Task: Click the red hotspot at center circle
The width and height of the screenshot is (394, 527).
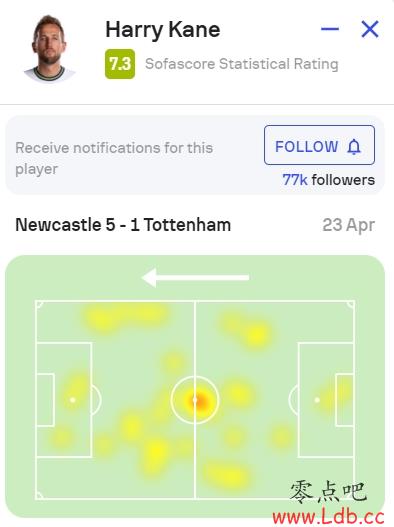Action: click(199, 400)
